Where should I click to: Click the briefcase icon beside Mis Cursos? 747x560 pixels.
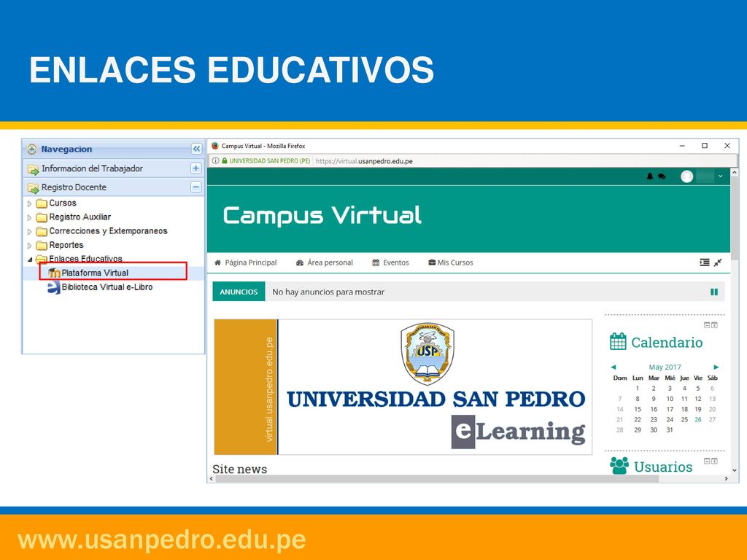(x=432, y=262)
